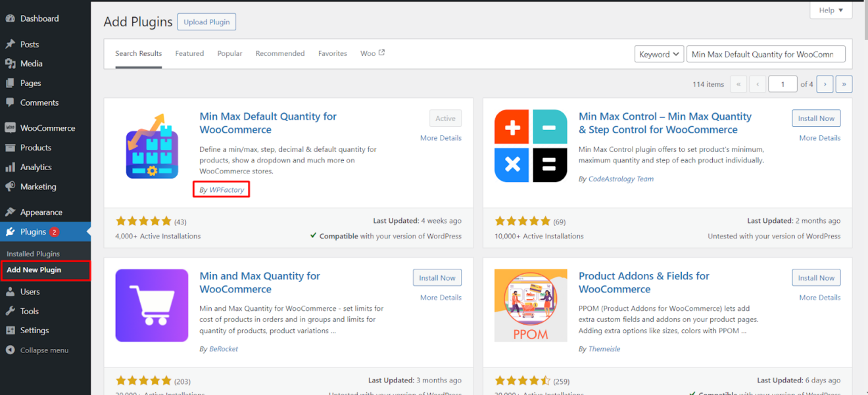
Task: Open the Settings menu in the sidebar
Action: (x=33, y=330)
